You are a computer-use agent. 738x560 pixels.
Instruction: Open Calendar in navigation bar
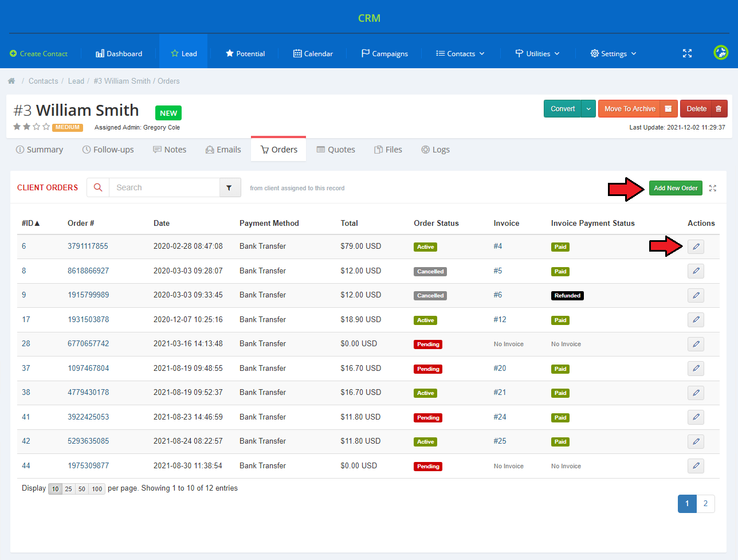[313, 53]
